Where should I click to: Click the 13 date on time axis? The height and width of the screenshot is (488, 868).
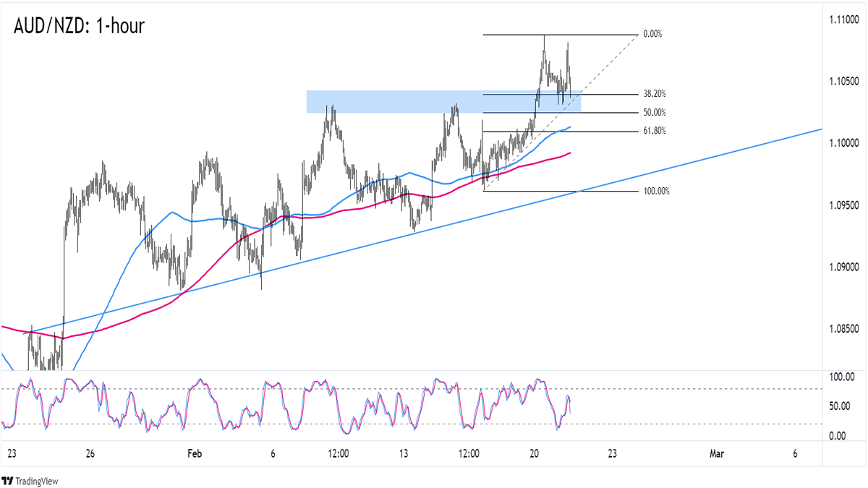(403, 454)
